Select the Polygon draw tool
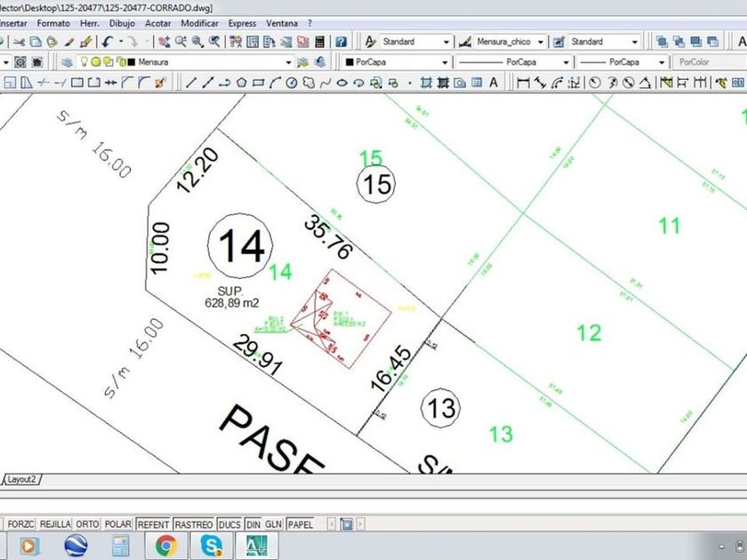Viewport: 747px width, 560px height. 241,83
